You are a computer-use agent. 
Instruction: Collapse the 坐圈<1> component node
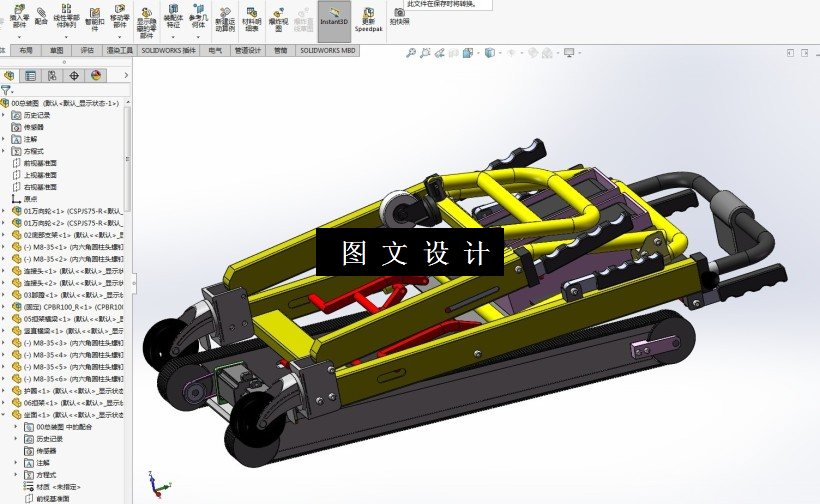point(4,415)
